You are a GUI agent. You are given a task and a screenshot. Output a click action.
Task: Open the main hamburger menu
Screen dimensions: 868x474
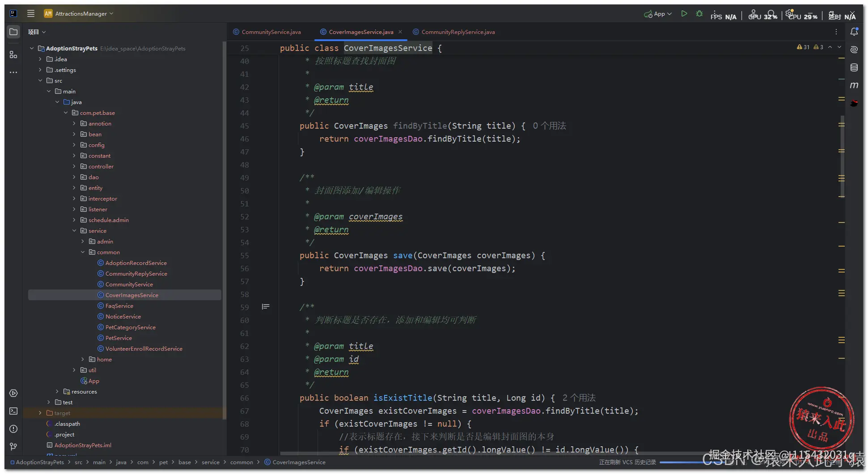pos(31,13)
